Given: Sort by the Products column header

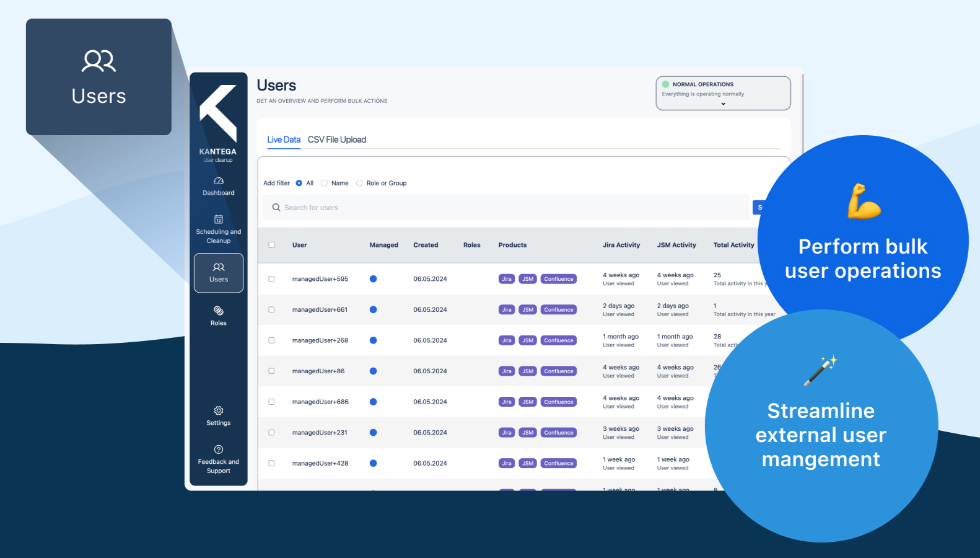Looking at the screenshot, I should (x=513, y=245).
